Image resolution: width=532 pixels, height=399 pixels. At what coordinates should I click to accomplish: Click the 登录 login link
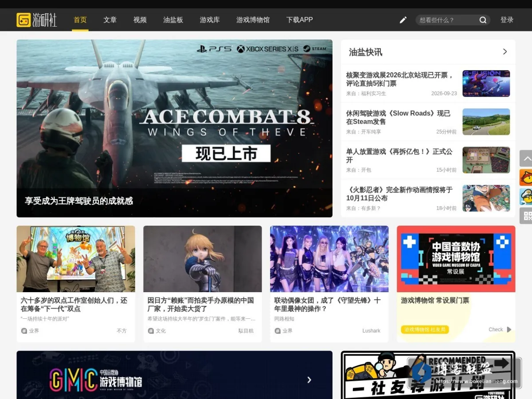pyautogui.click(x=507, y=20)
